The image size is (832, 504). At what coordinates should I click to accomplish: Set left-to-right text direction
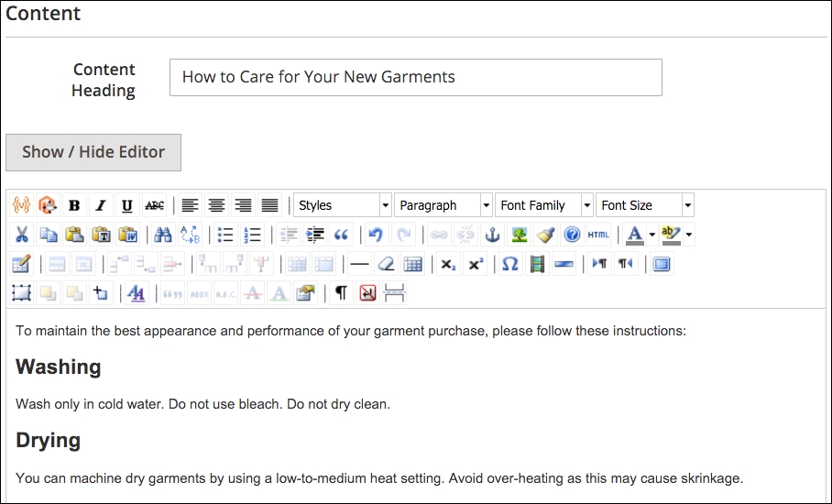point(599,264)
